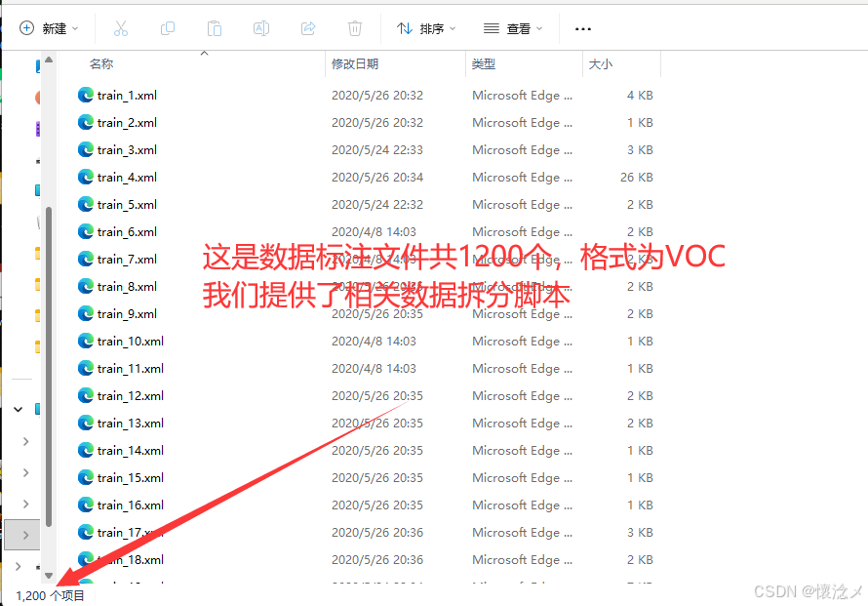The width and height of the screenshot is (868, 606).
Task: Click date 2020/5/24 22:33 of train_3.xml
Action: point(377,149)
